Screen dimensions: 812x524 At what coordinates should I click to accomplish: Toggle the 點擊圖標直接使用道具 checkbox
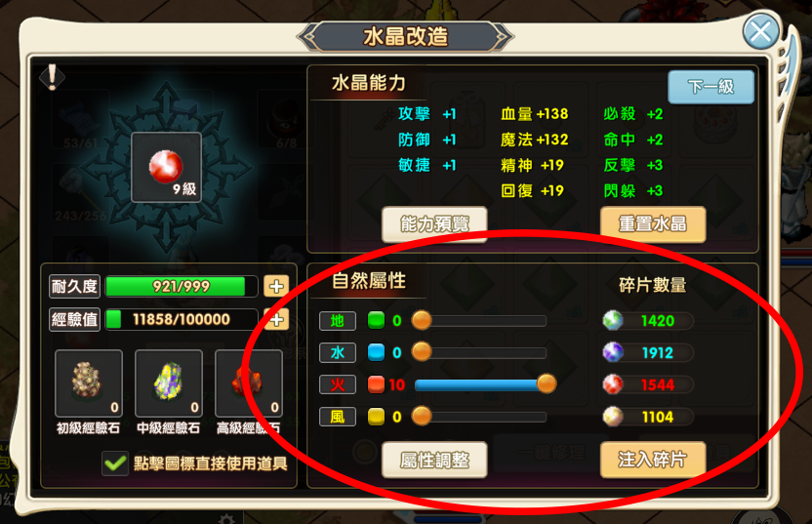point(115,463)
